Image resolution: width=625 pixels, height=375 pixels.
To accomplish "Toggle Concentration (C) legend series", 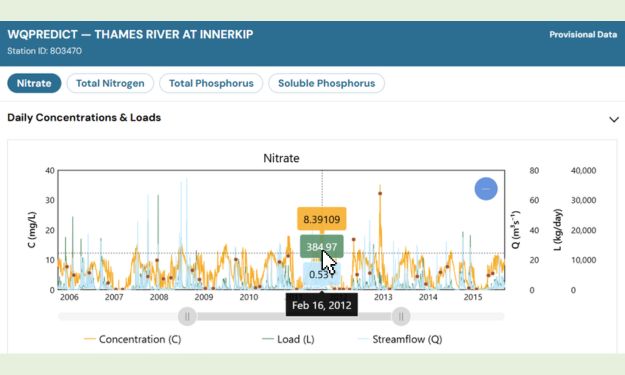I will tap(133, 339).
